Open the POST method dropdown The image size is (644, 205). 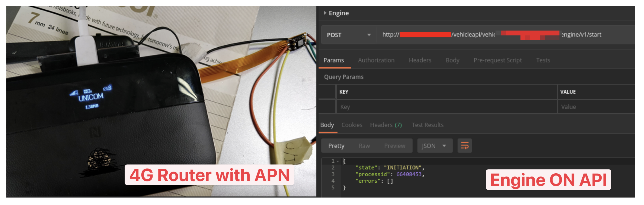[x=349, y=35]
